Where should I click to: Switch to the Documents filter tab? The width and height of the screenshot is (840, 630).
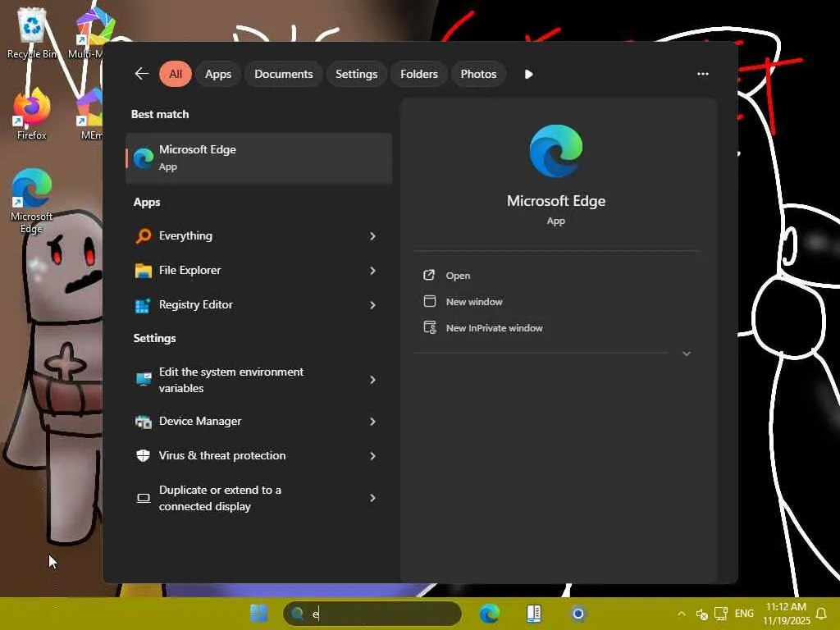283,74
